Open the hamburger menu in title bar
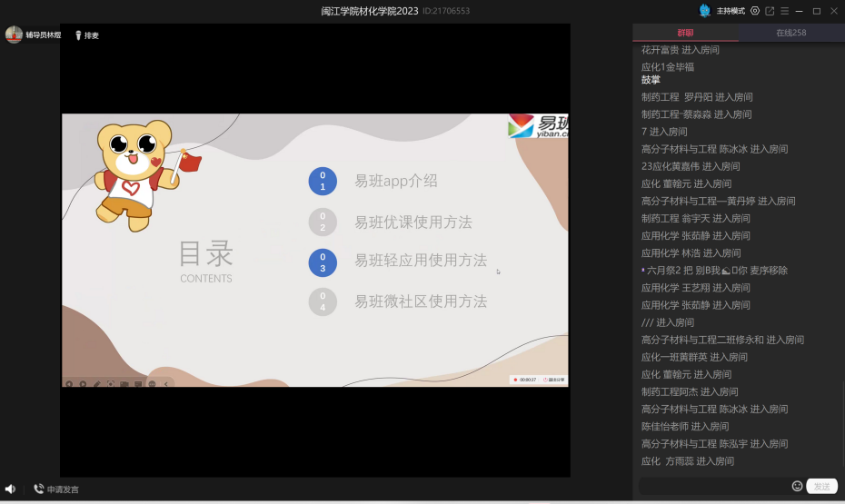This screenshot has width=845, height=504. 785,11
